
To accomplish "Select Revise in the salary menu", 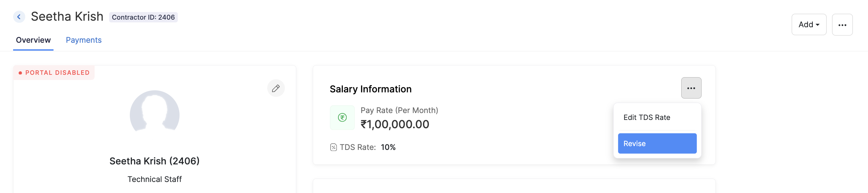I will [x=657, y=144].
